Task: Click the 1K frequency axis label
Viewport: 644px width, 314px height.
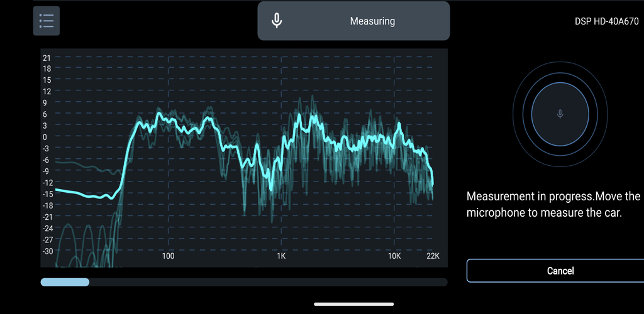Action: 281,256
